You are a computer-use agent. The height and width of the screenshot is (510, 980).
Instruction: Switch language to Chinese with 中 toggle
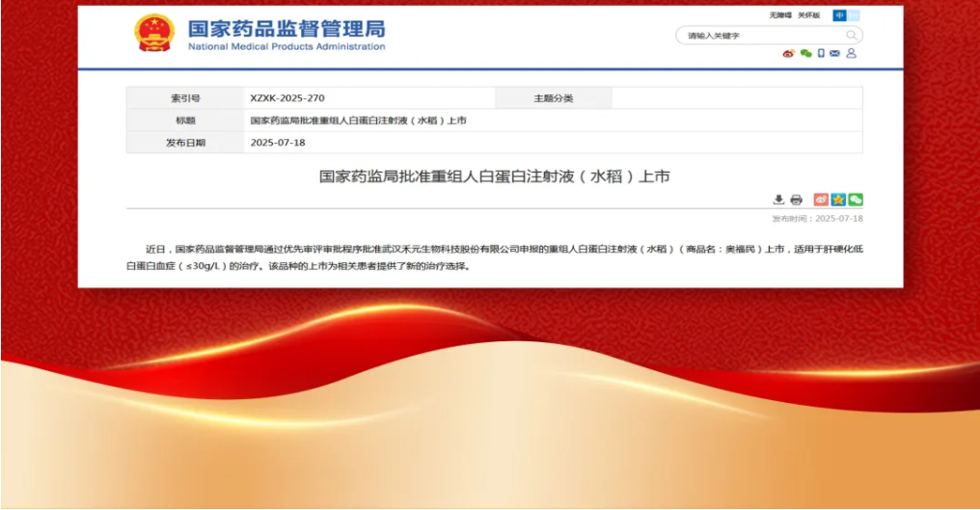pos(840,15)
